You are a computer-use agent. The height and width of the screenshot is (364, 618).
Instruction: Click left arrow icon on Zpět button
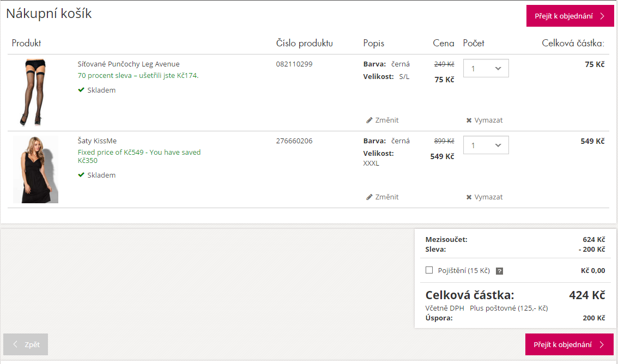15,344
